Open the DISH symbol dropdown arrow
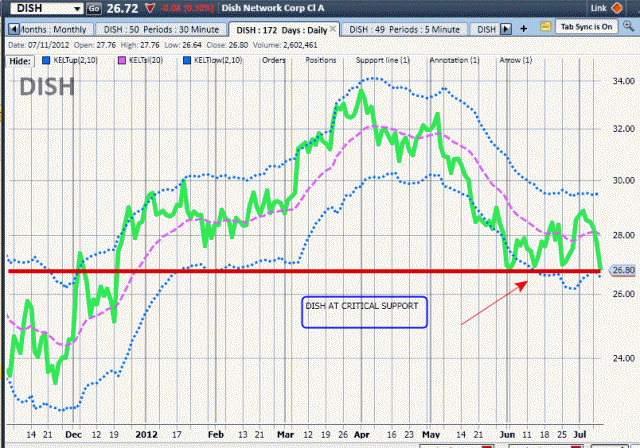 (77, 9)
